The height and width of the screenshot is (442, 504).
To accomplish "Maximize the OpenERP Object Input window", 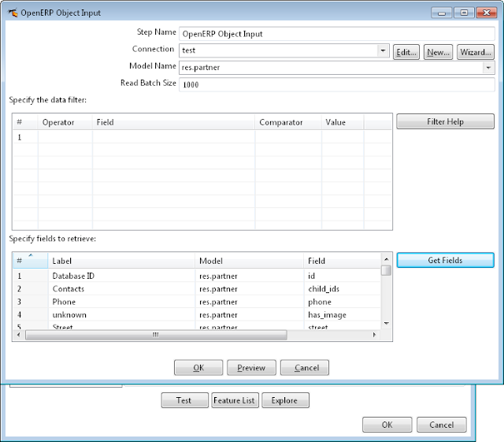I will point(464,13).
